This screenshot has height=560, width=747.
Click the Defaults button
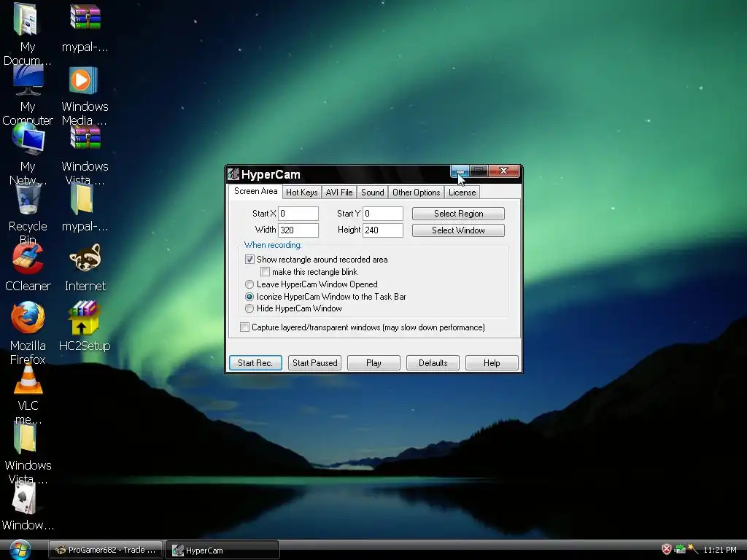[433, 363]
